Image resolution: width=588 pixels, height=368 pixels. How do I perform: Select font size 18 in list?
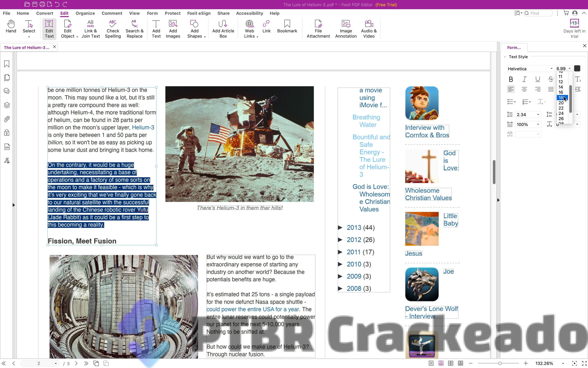click(x=562, y=98)
